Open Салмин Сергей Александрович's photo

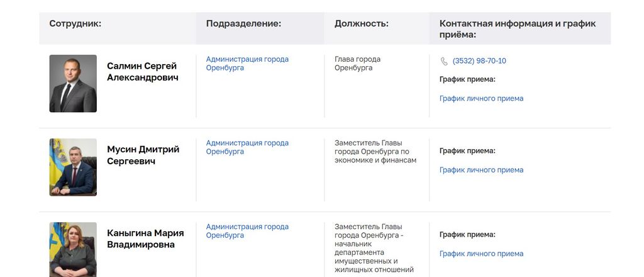pyautogui.click(x=73, y=84)
